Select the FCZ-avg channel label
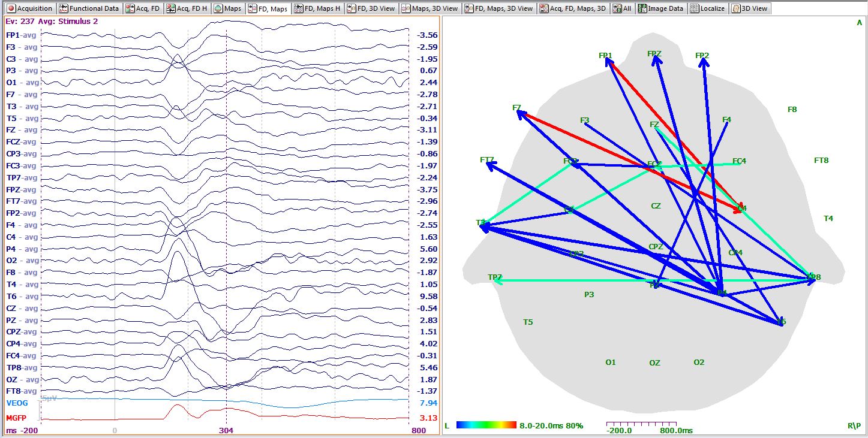Image resolution: width=868 pixels, height=438 pixels. (21, 142)
